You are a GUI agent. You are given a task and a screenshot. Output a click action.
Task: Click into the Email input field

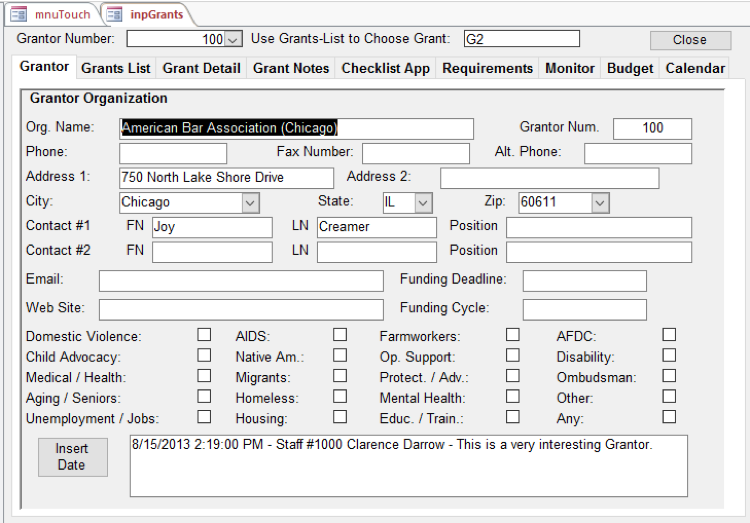coord(240,281)
